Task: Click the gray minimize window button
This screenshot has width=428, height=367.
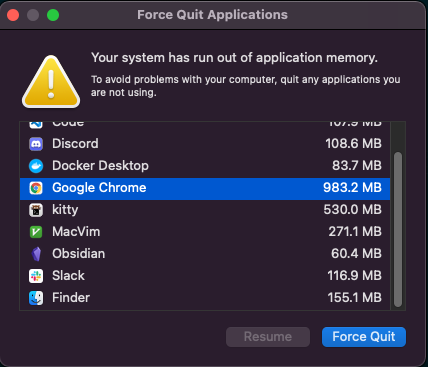Action: [x=33, y=15]
